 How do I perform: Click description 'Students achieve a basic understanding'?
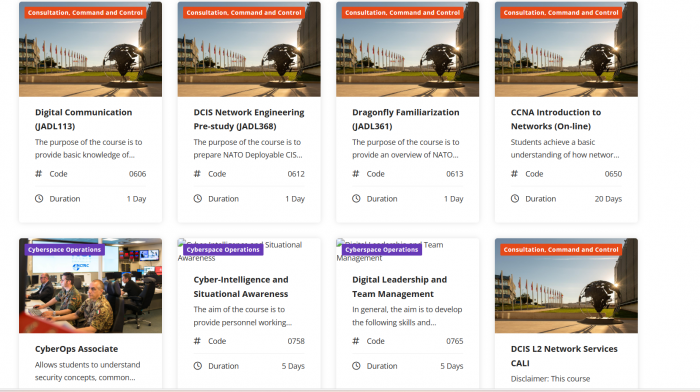click(565, 148)
